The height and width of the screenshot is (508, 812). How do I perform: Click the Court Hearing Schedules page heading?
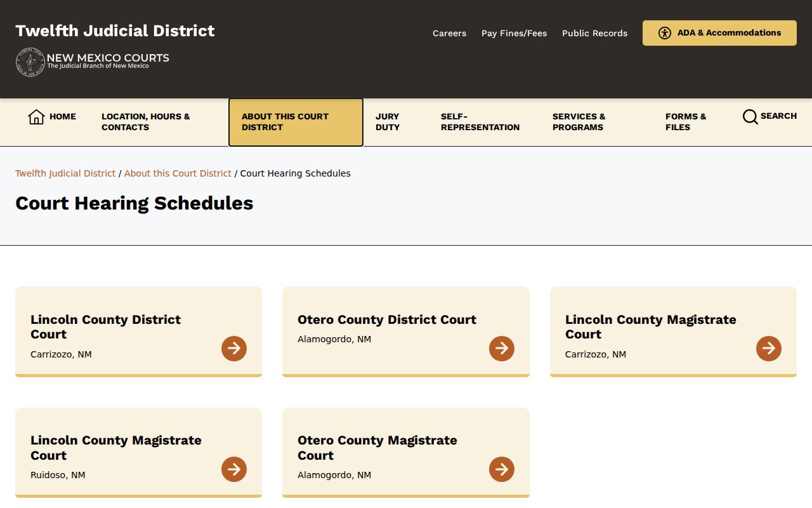click(x=134, y=203)
